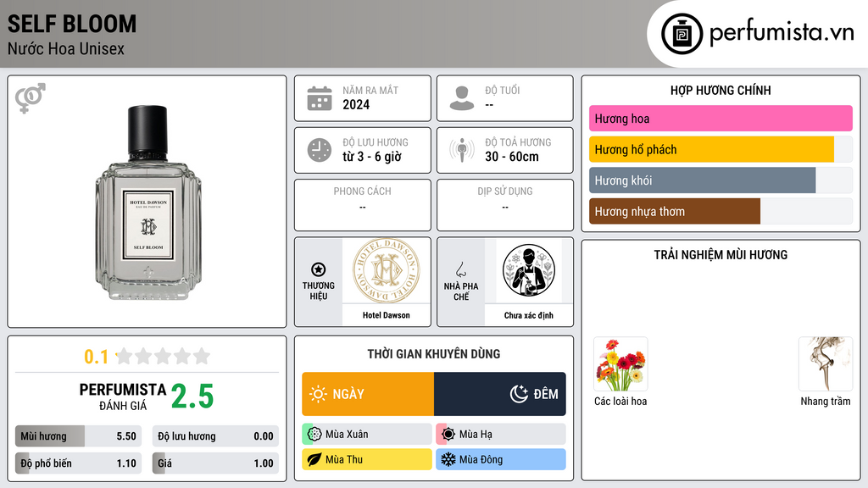The height and width of the screenshot is (488, 868).
Task: Click the Các loài hoa flower note image
Action: point(620,364)
